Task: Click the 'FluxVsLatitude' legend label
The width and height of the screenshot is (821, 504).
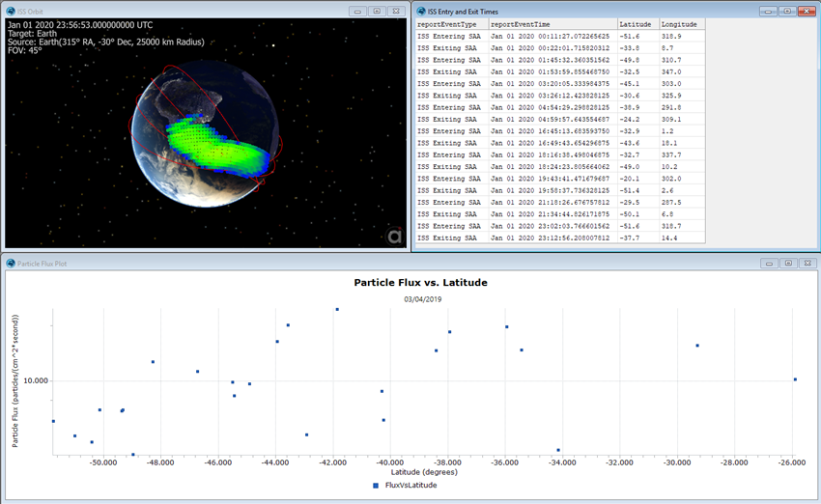Action: pyautogui.click(x=411, y=485)
